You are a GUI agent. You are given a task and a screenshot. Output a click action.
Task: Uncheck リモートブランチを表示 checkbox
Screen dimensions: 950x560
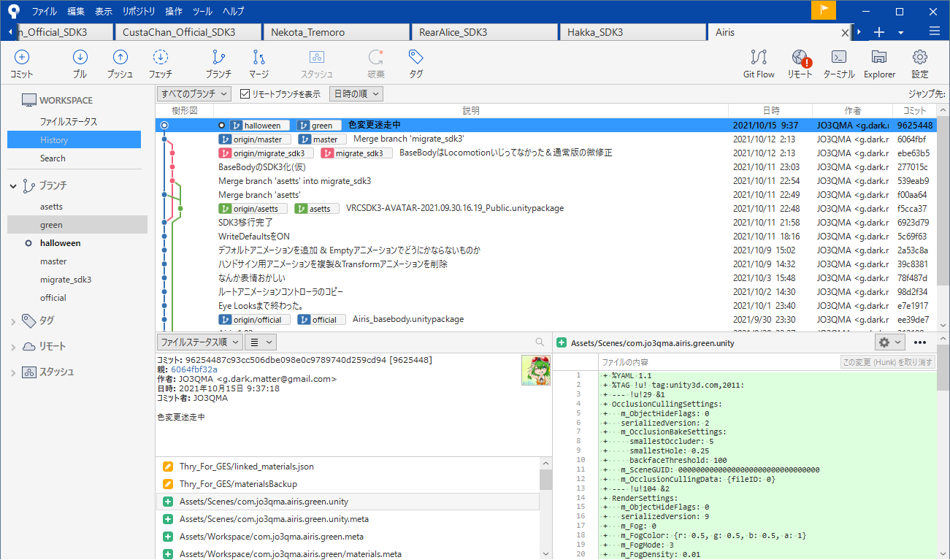click(x=244, y=93)
